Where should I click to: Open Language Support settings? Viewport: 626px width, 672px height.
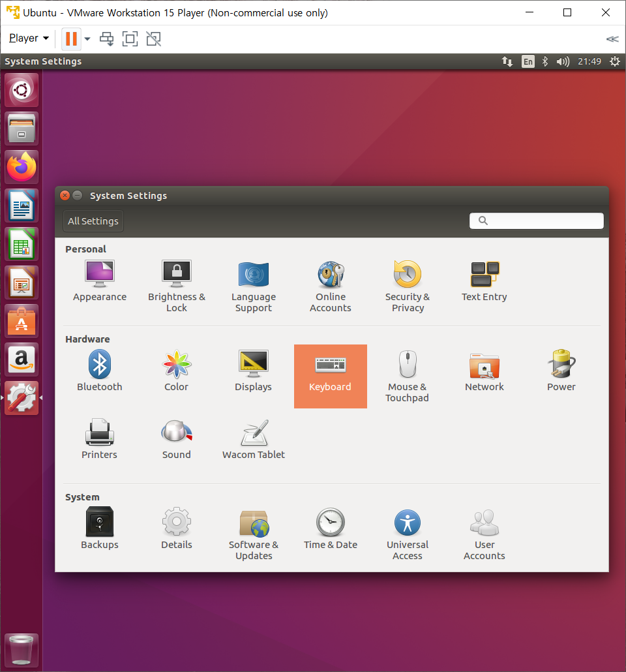[x=253, y=286]
